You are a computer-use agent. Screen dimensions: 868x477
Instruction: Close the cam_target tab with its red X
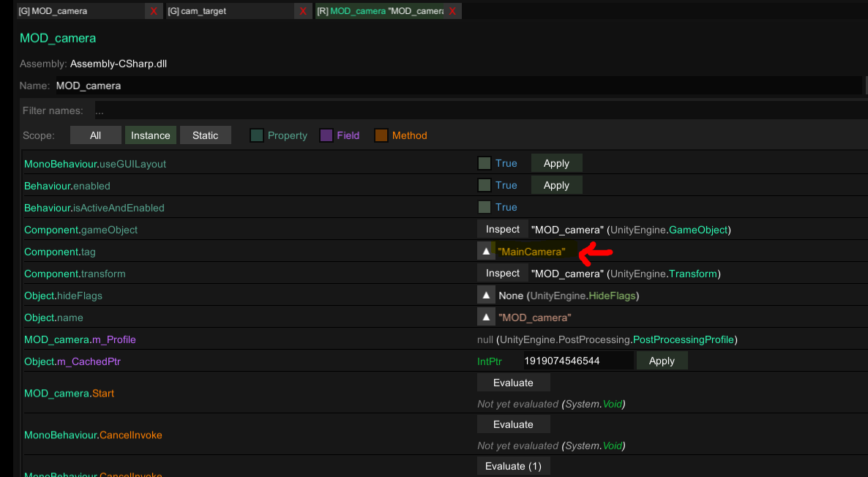[x=302, y=11]
